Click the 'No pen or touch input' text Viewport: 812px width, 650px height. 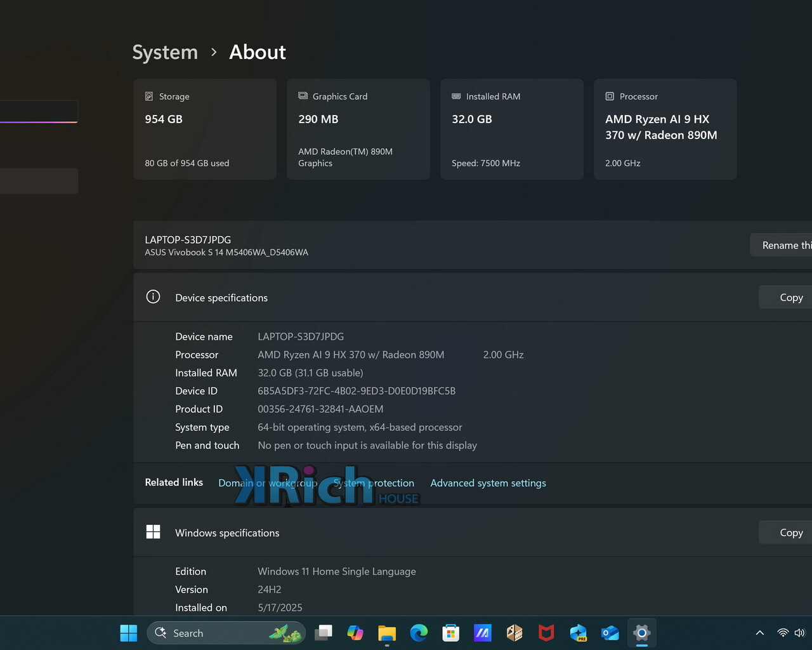(367, 446)
